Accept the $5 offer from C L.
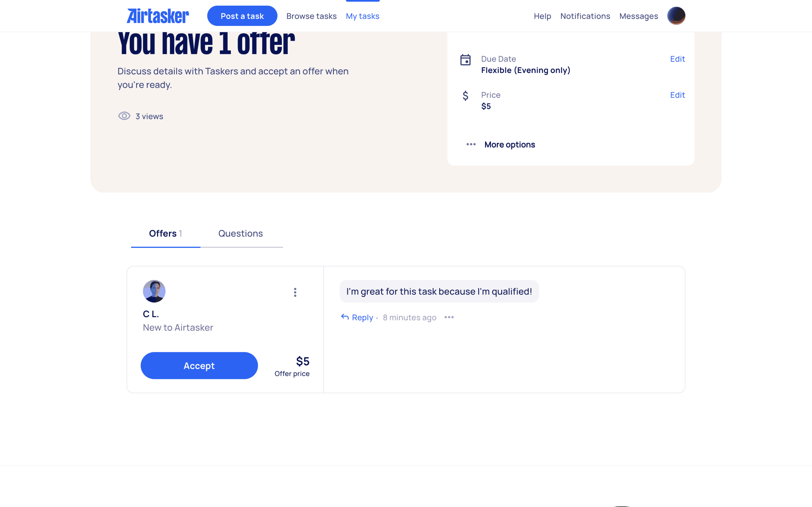This screenshot has height=507, width=812. 199,365
